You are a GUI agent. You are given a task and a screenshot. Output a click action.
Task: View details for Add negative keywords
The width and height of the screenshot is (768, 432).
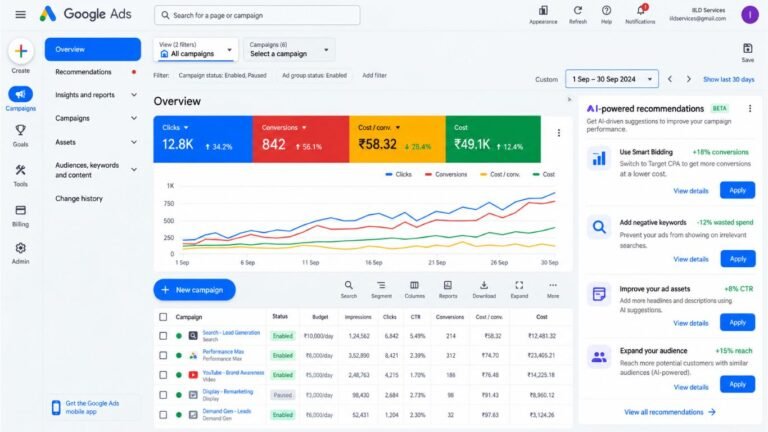691,259
